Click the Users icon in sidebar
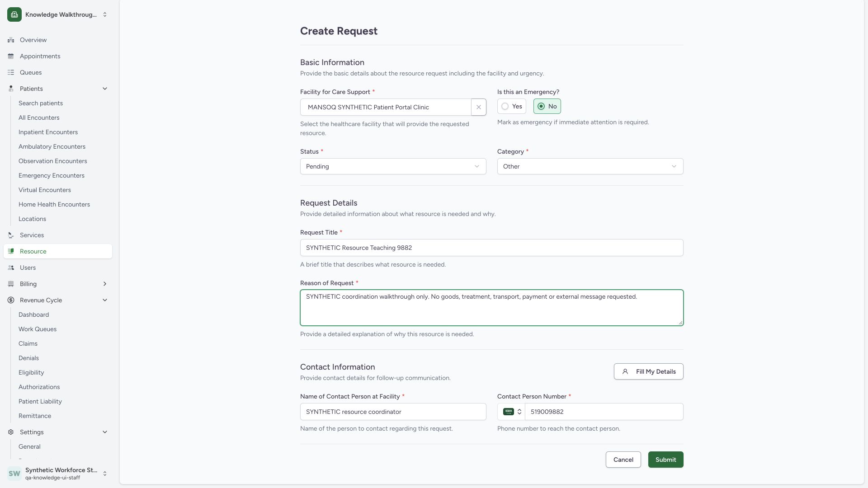This screenshot has width=868, height=488. coord(11,267)
